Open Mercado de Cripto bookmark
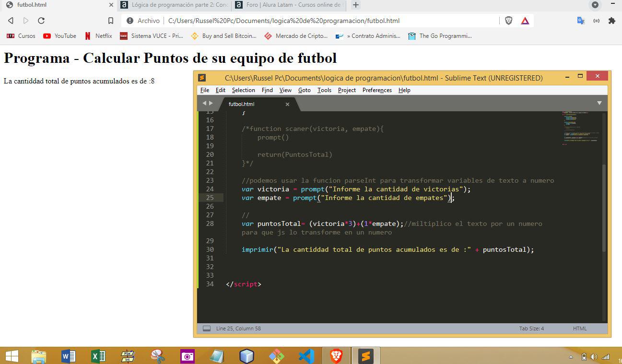 pyautogui.click(x=296, y=36)
